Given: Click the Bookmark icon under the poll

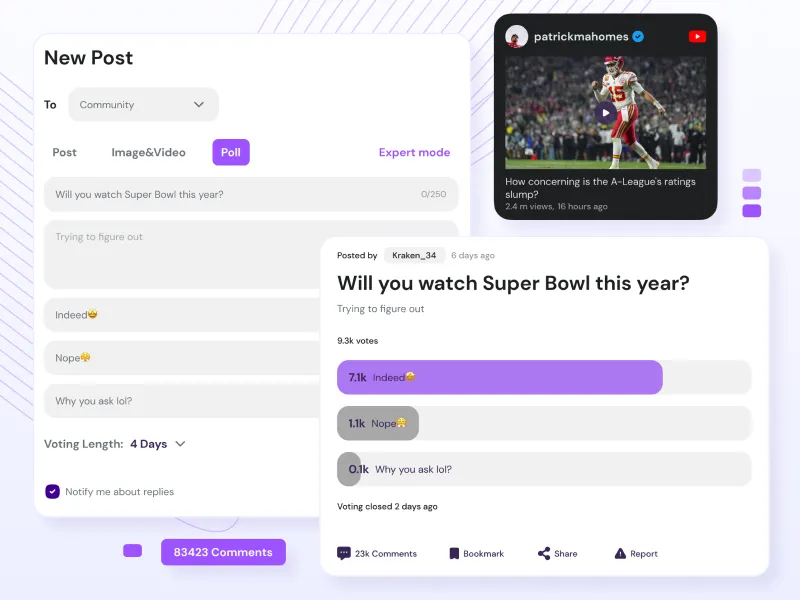Looking at the screenshot, I should 454,554.
